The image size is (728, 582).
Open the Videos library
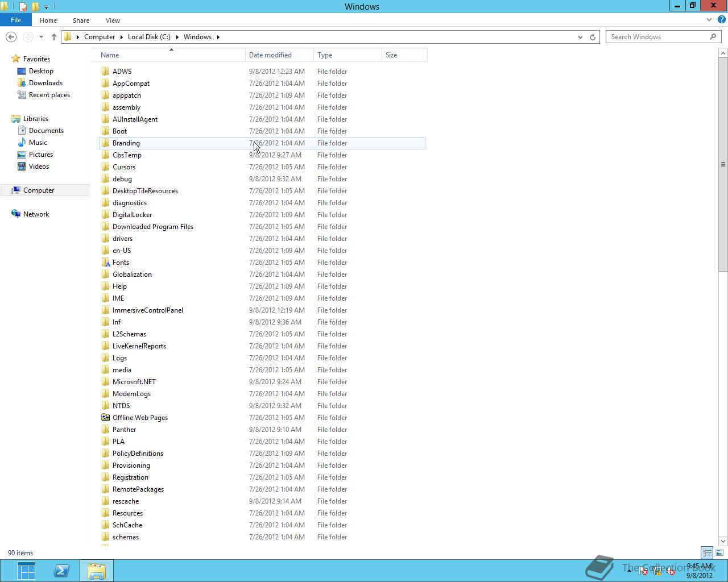coord(39,167)
